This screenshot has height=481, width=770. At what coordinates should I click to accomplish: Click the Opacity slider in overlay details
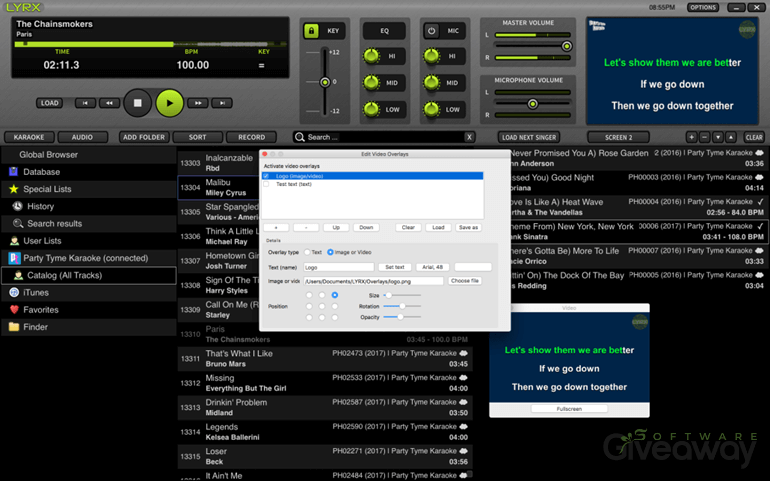(401, 317)
